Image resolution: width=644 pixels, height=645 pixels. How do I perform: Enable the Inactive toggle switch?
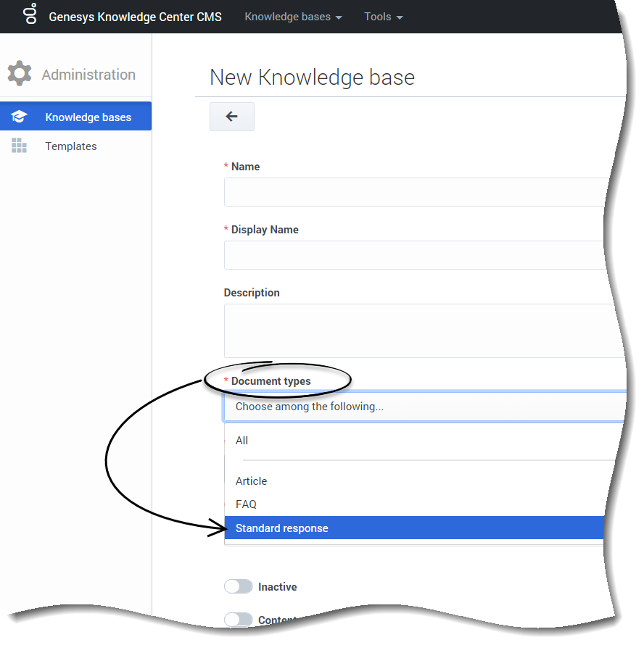click(239, 586)
